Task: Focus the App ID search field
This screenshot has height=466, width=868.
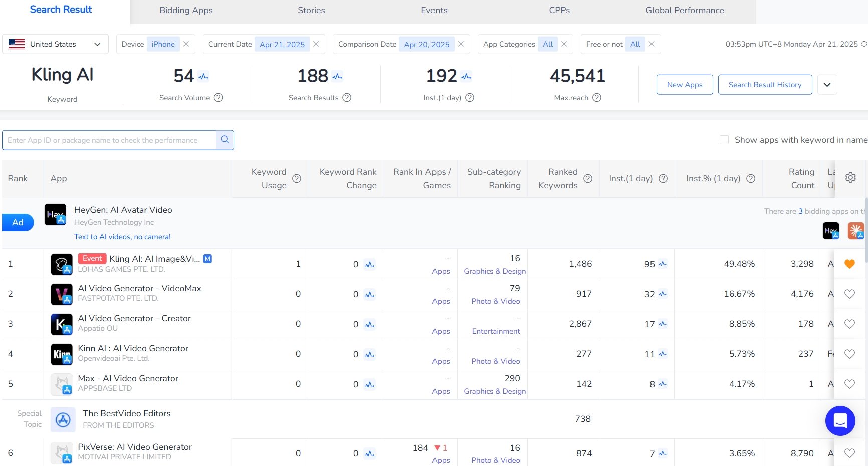Action: [x=109, y=140]
